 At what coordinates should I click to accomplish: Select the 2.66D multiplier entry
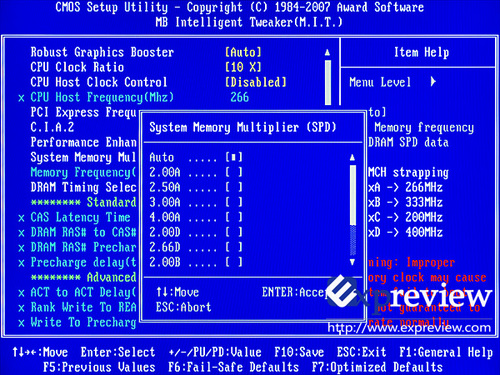pos(196,247)
